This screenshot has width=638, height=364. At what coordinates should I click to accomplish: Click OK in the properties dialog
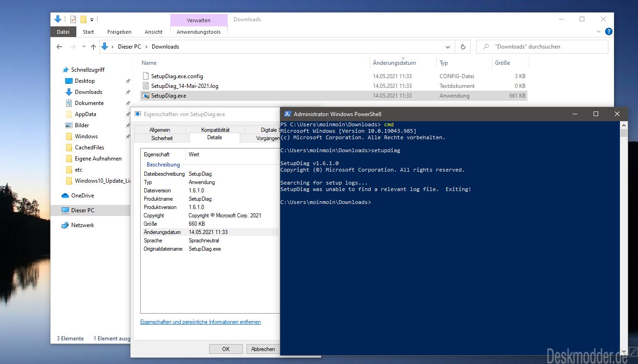(x=226, y=349)
